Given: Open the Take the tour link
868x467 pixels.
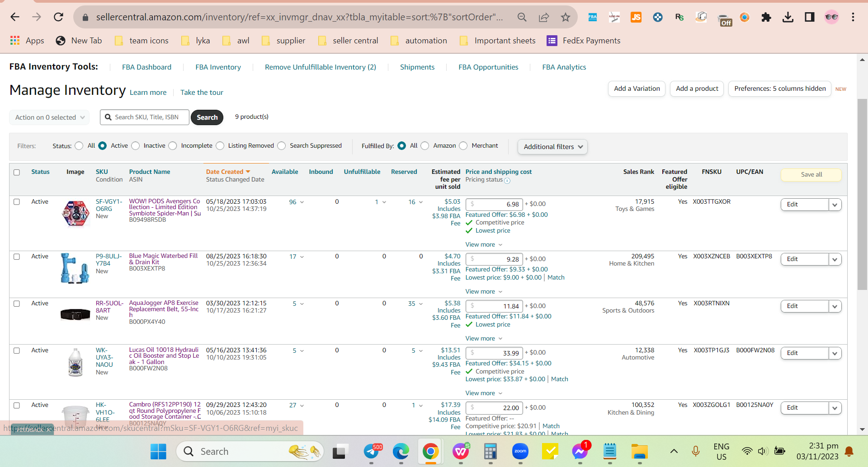Looking at the screenshot, I should click(x=202, y=93).
